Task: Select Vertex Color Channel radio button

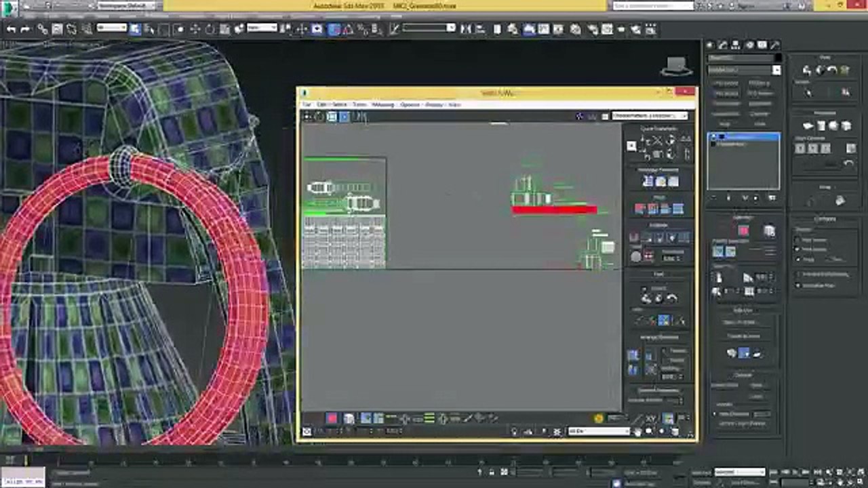Action: [715, 423]
